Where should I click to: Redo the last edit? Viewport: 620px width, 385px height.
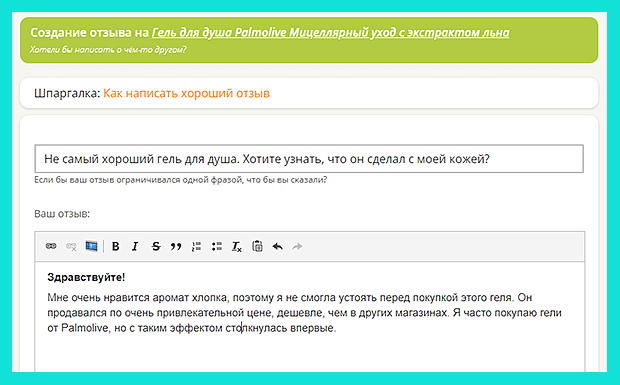(x=297, y=247)
